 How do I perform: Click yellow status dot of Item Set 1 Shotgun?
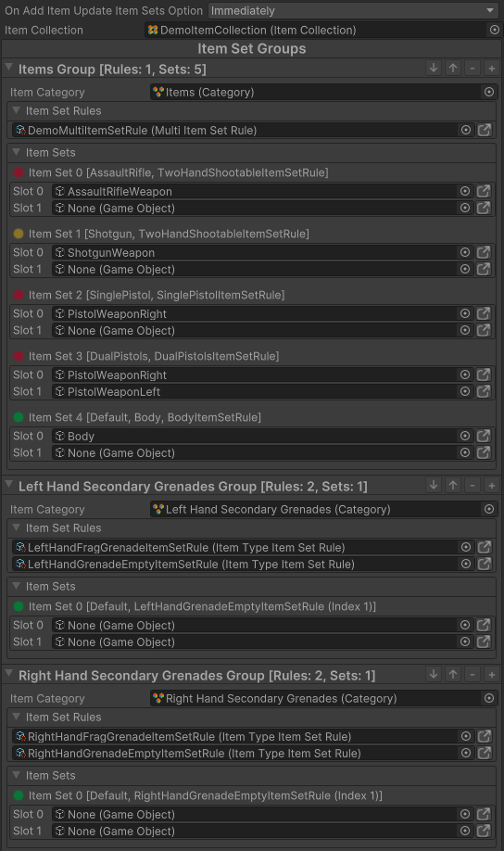[19, 234]
